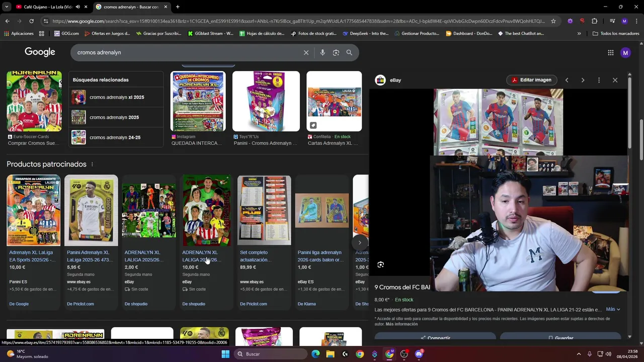
Task: Show the previous image in preview panel
Action: click(x=567, y=80)
